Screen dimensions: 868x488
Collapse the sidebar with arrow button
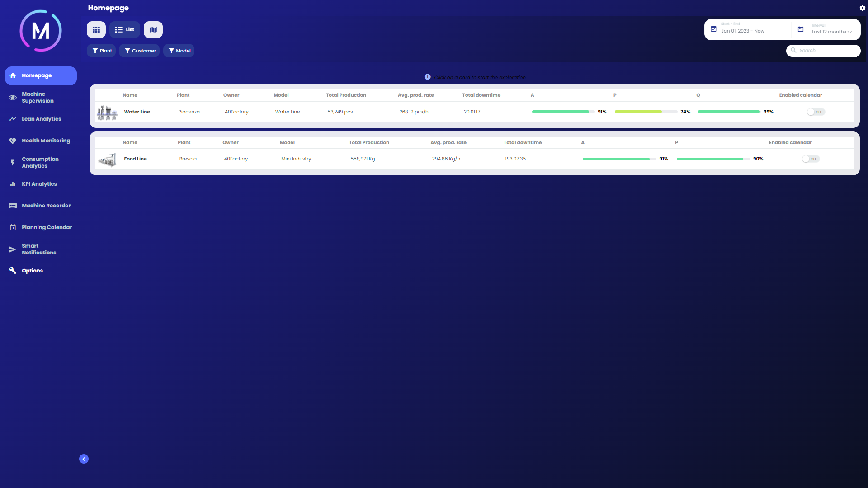[x=84, y=459]
